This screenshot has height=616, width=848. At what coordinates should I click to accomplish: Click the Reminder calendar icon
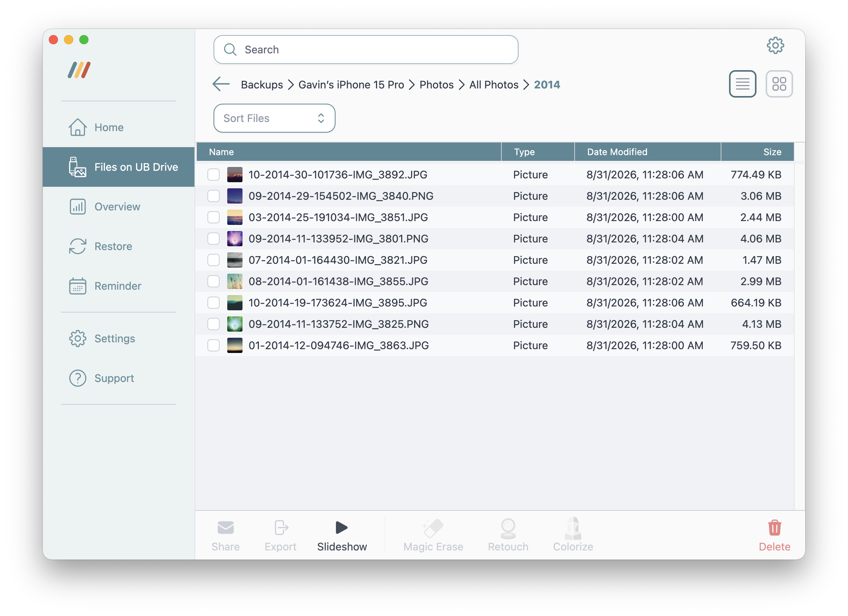[77, 286]
